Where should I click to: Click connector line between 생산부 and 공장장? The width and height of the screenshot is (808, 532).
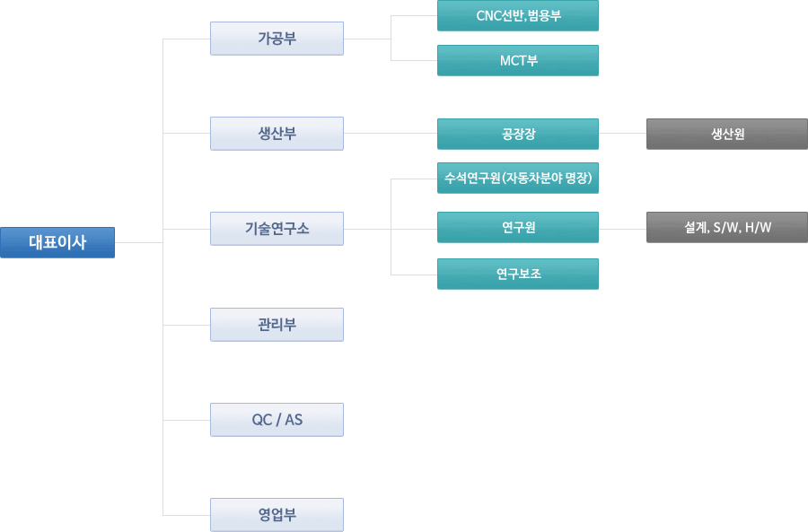391,134
